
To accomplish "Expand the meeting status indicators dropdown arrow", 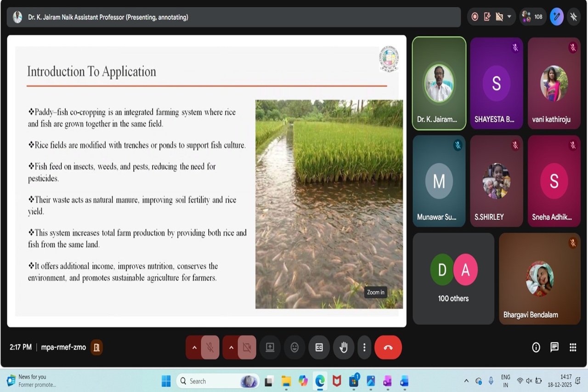I will [509, 17].
